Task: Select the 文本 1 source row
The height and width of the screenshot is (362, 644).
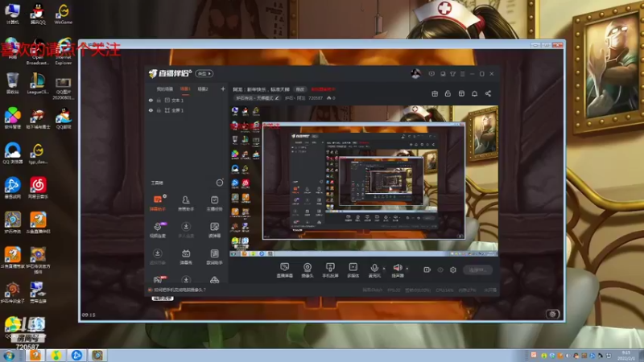Action: click(x=186, y=100)
